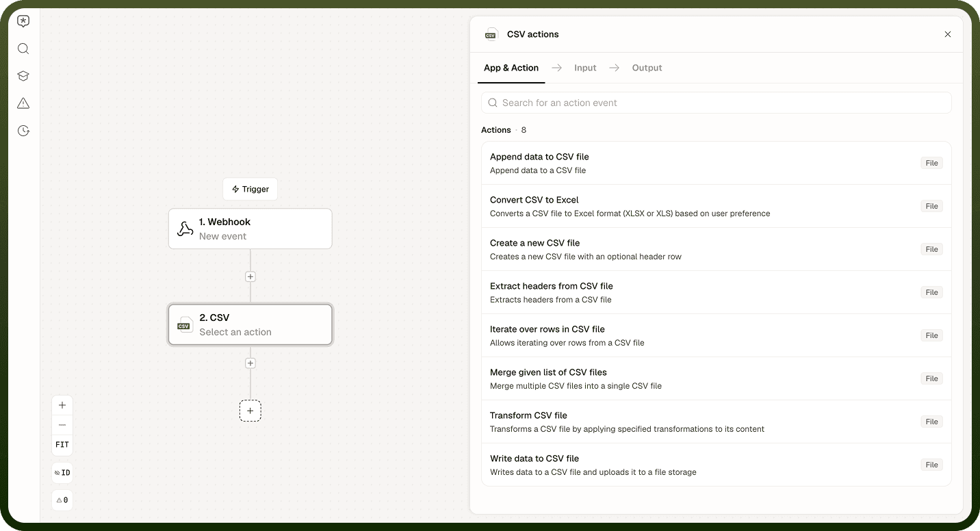Close the CSV actions panel
The image size is (980, 531).
point(948,34)
